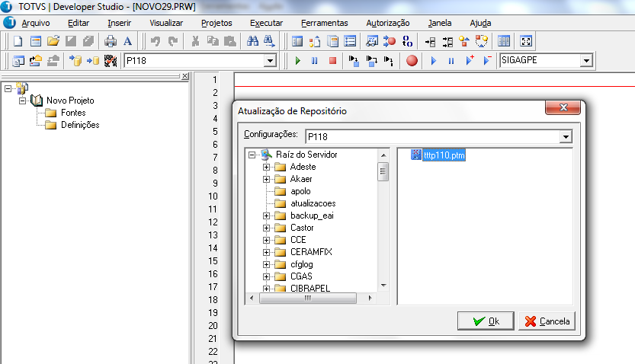Click the scissors cut icon
This screenshot has height=364, width=635.
point(195,41)
